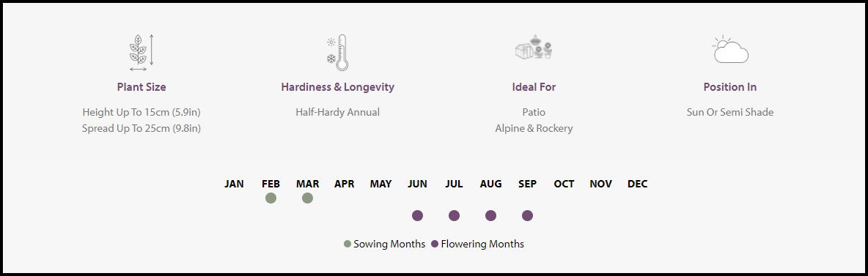Select the Hardiness & Longevity heading
The image size is (868, 276).
338,87
